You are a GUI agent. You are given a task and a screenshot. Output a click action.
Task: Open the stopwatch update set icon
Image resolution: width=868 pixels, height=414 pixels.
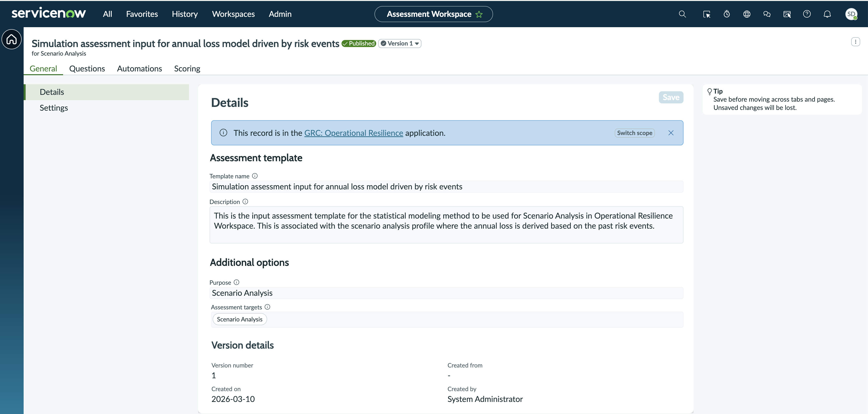727,14
